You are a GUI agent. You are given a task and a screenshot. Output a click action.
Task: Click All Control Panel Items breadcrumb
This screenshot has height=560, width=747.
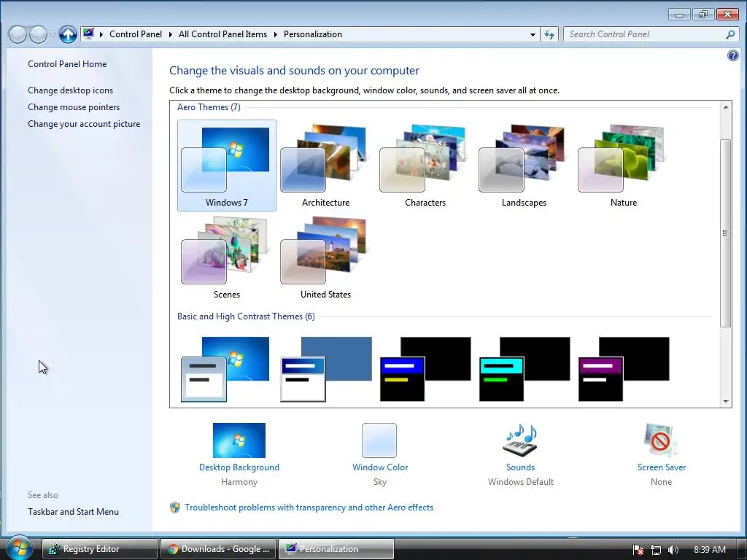[x=223, y=34]
